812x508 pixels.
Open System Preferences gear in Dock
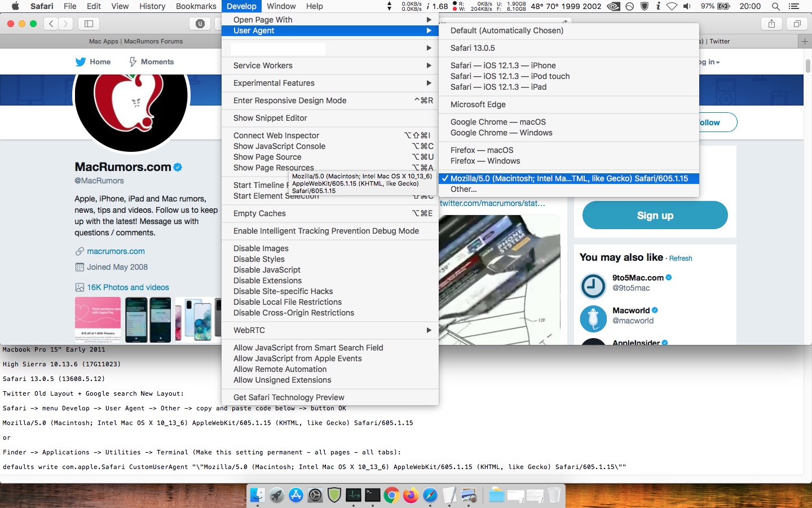pos(315,496)
